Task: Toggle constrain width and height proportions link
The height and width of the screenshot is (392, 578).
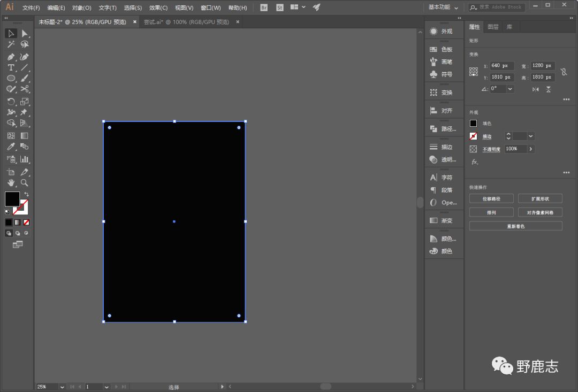Action: [x=564, y=72]
